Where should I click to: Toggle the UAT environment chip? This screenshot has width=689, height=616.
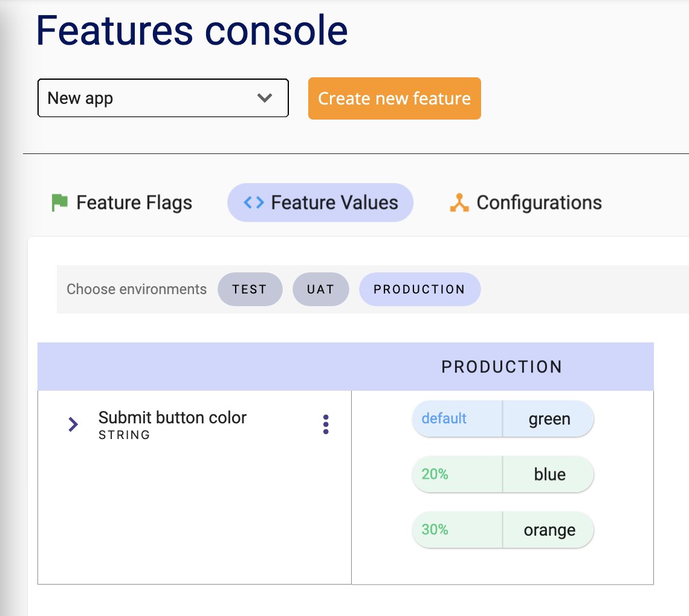(321, 289)
